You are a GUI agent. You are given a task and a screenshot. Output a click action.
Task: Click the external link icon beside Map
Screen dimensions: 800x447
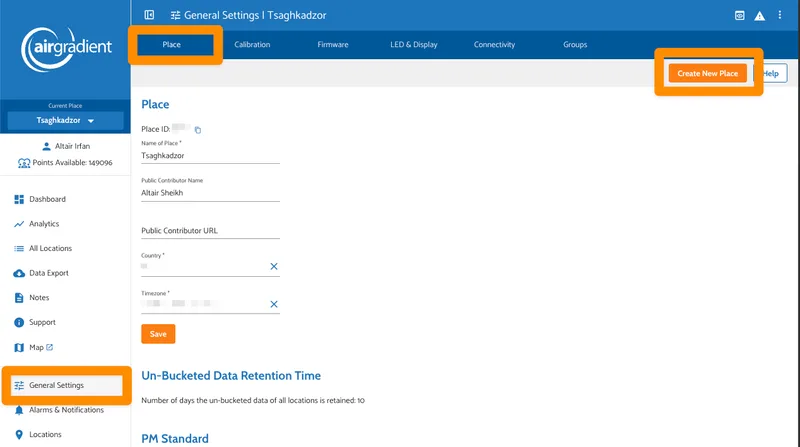49,347
